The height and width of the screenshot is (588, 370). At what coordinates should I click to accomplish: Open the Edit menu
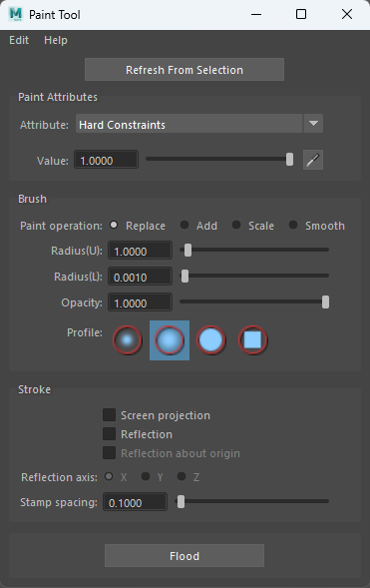pyautogui.click(x=19, y=40)
